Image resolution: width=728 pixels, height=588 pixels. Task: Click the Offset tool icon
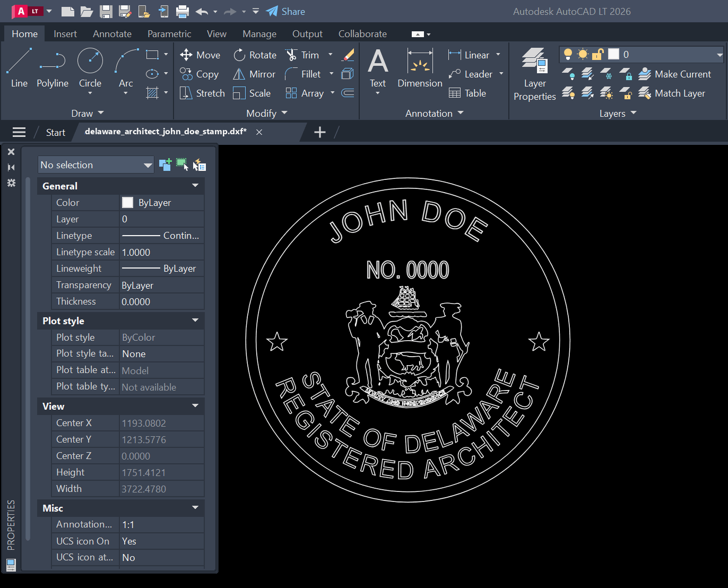348,93
